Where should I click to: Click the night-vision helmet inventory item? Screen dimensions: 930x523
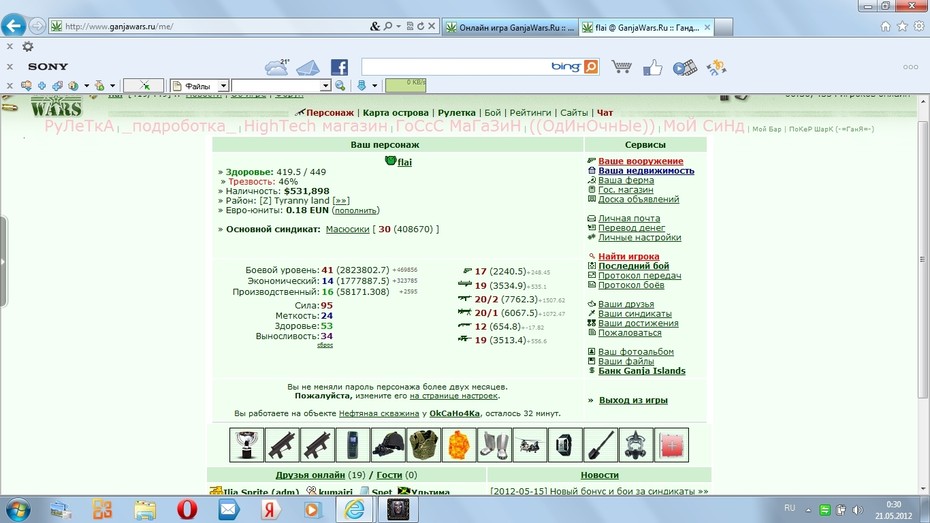pos(388,445)
